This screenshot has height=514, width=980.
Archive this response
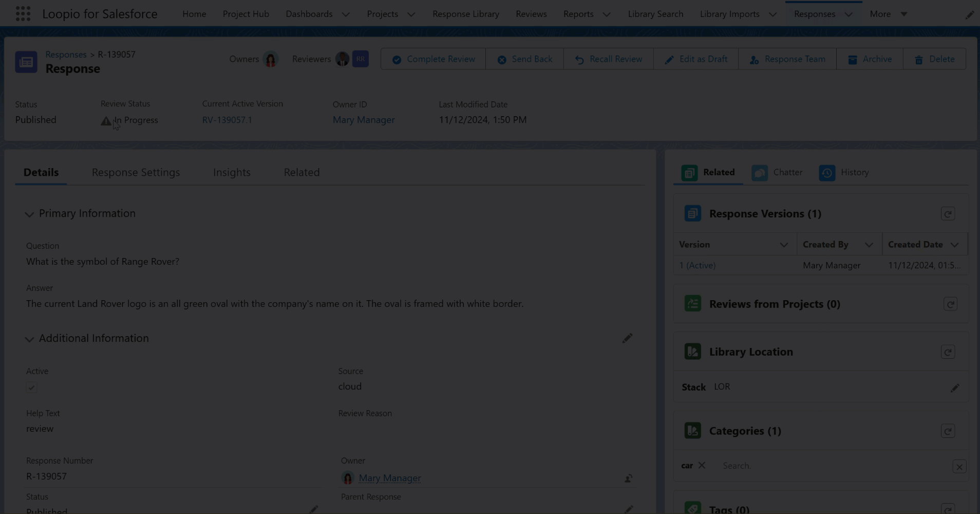pyautogui.click(x=870, y=59)
